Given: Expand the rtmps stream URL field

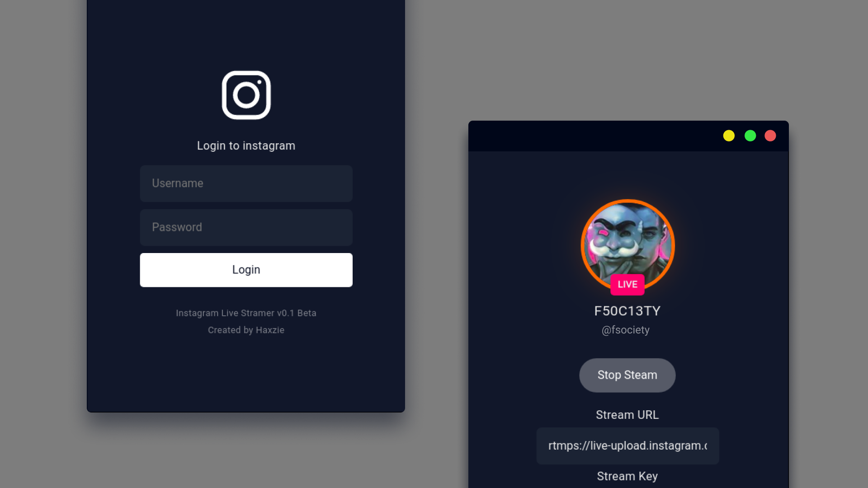Looking at the screenshot, I should click(x=627, y=445).
